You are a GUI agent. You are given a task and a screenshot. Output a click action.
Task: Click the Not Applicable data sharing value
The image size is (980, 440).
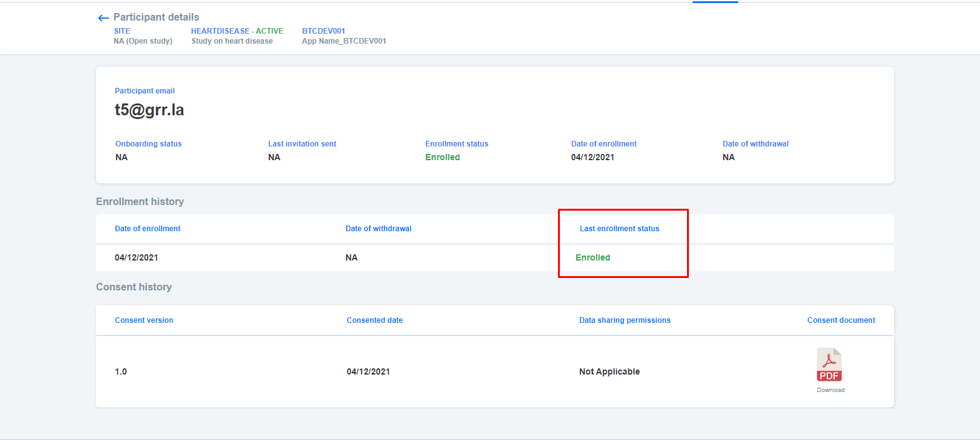[x=610, y=372]
